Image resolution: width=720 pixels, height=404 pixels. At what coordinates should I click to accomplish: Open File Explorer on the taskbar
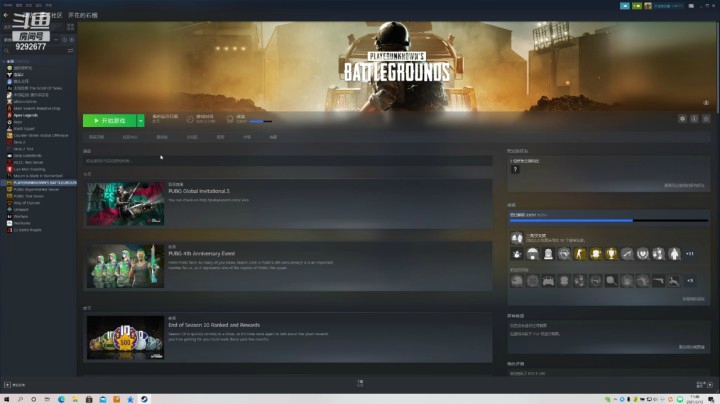[x=75, y=399]
